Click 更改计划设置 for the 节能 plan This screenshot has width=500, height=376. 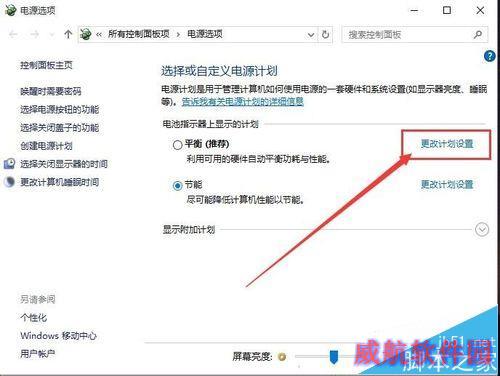[x=447, y=184]
